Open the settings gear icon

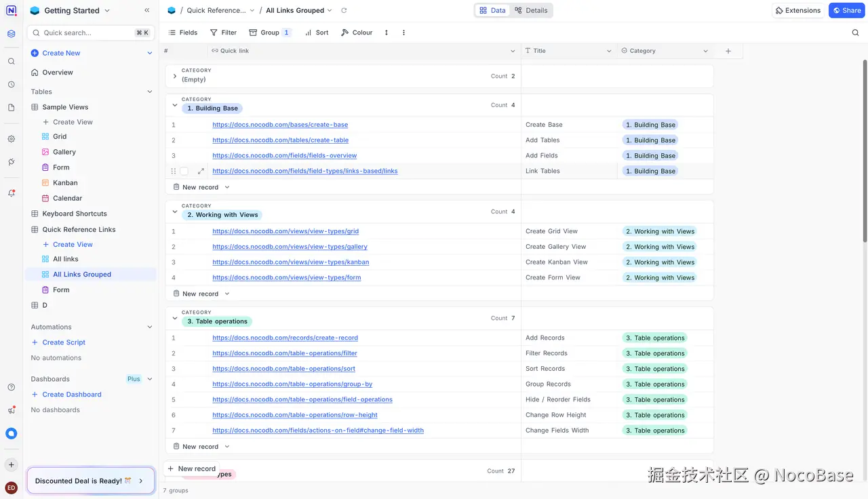tap(11, 139)
